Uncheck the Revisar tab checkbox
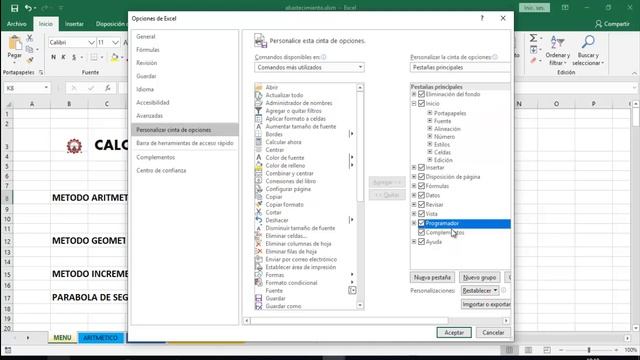 [422, 204]
